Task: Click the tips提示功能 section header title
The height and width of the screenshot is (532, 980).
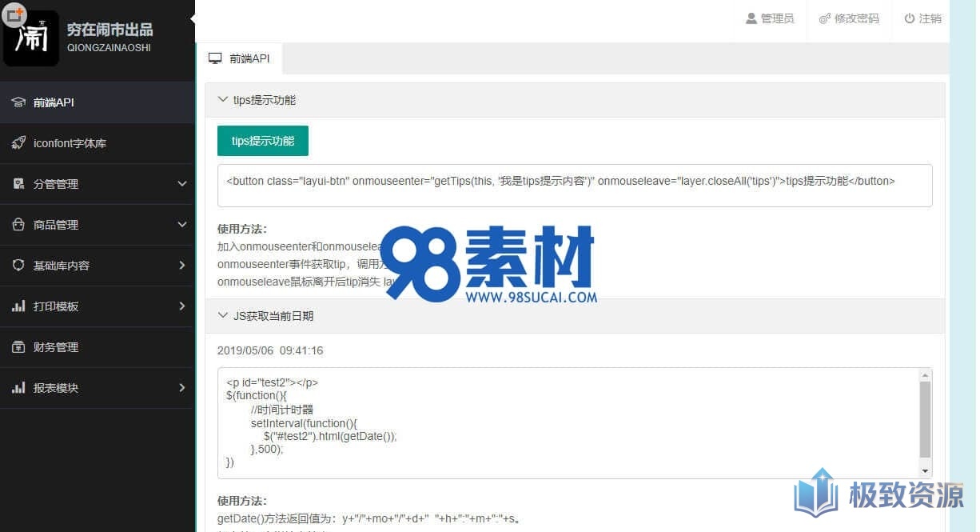Action: click(x=265, y=100)
